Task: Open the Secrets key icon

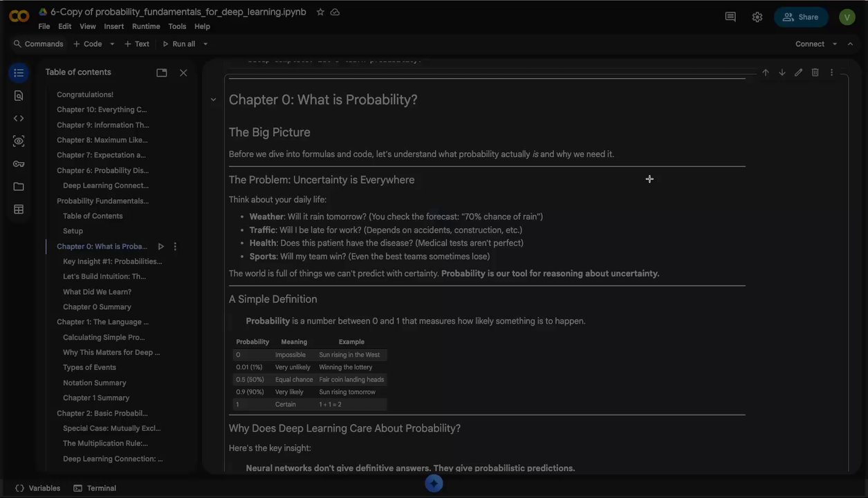Action: click(x=19, y=164)
